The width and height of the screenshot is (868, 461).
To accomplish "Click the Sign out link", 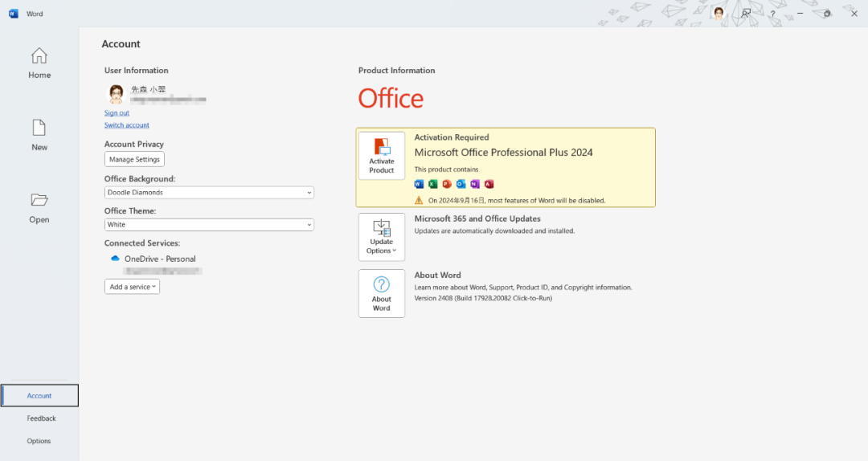I will [117, 113].
